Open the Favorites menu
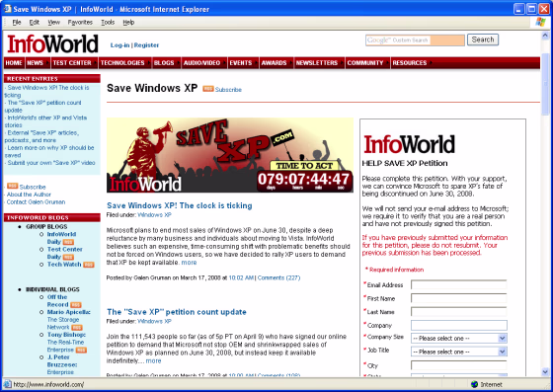Image resolution: width=553 pixels, height=392 pixels. [x=80, y=22]
